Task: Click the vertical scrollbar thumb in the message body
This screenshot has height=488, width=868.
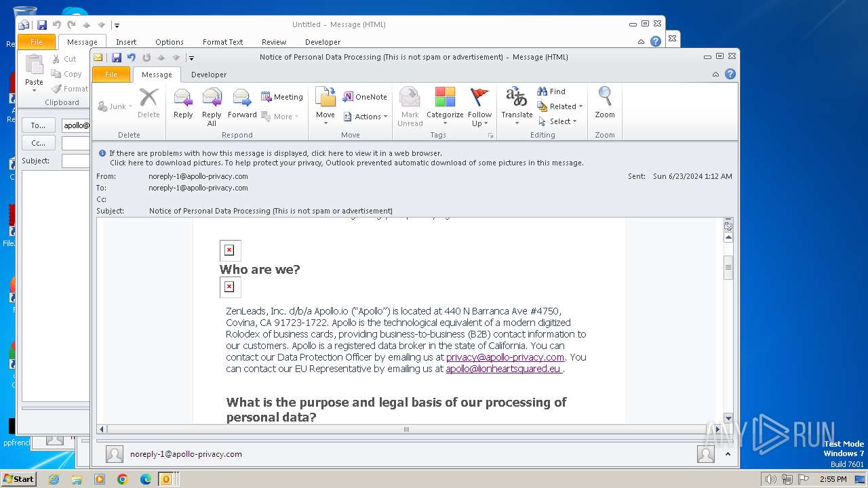Action: (728, 267)
